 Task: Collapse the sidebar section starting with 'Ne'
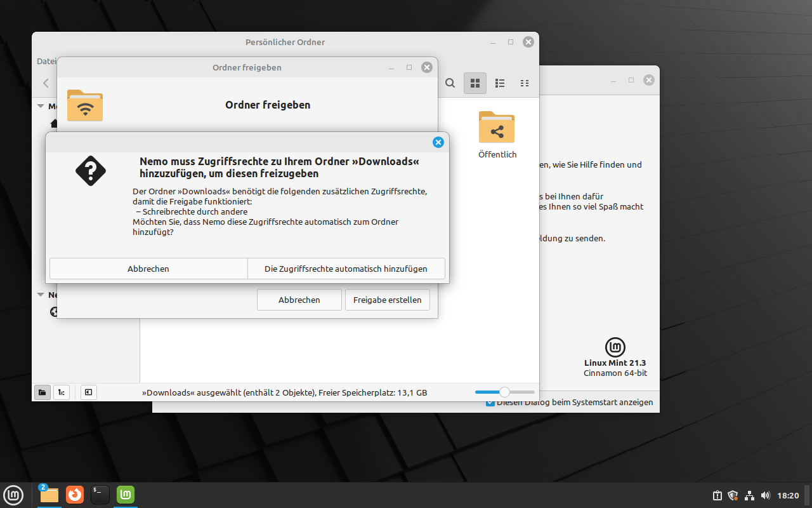[x=41, y=295]
